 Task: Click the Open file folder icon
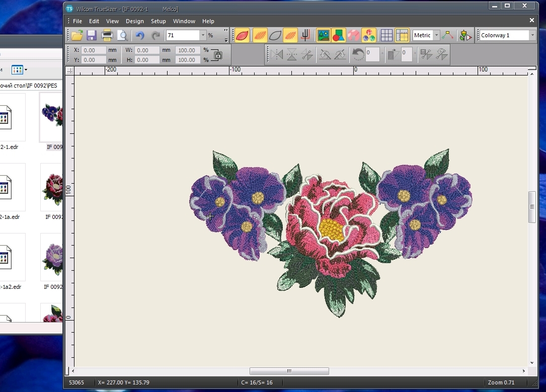pos(77,35)
